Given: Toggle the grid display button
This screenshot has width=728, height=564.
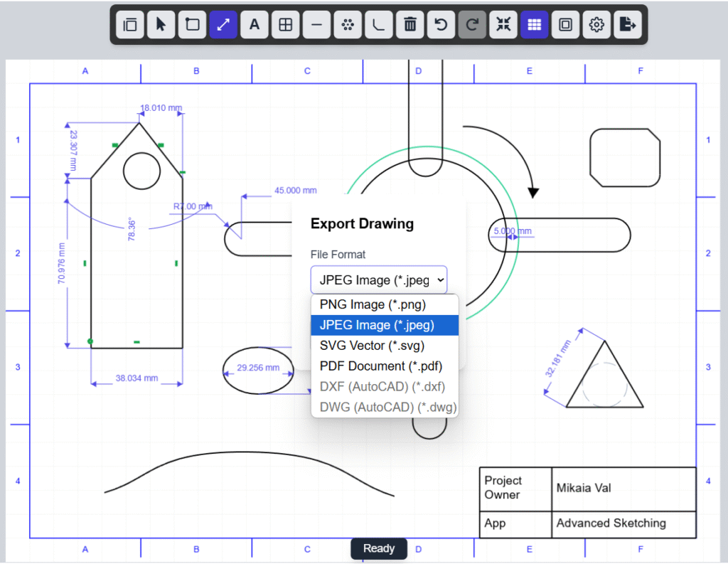Looking at the screenshot, I should pyautogui.click(x=534, y=25).
